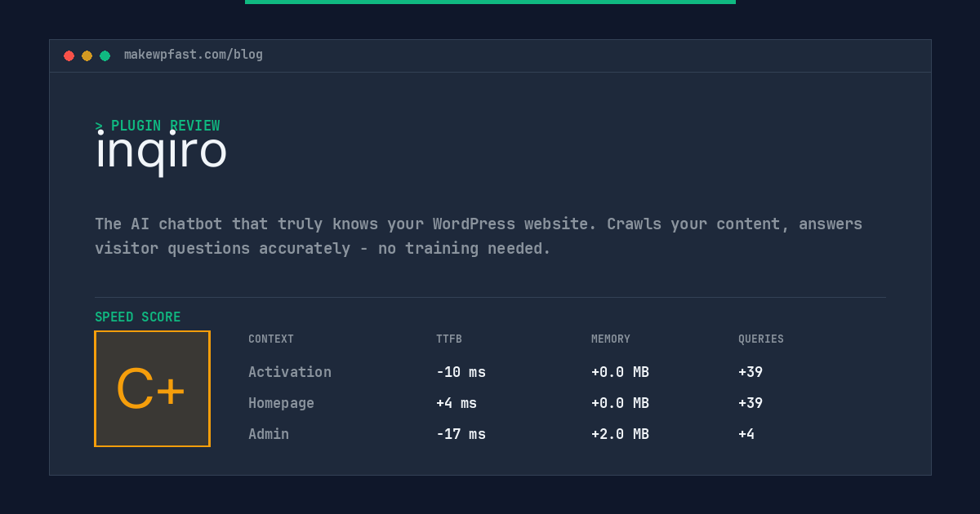Select the Homepage row label
The width and height of the screenshot is (980, 514).
(281, 403)
